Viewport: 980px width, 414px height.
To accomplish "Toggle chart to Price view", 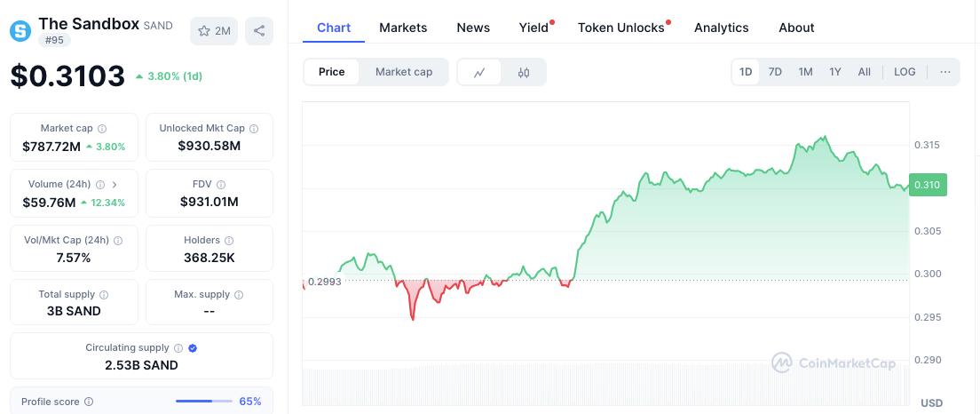I will [x=331, y=72].
